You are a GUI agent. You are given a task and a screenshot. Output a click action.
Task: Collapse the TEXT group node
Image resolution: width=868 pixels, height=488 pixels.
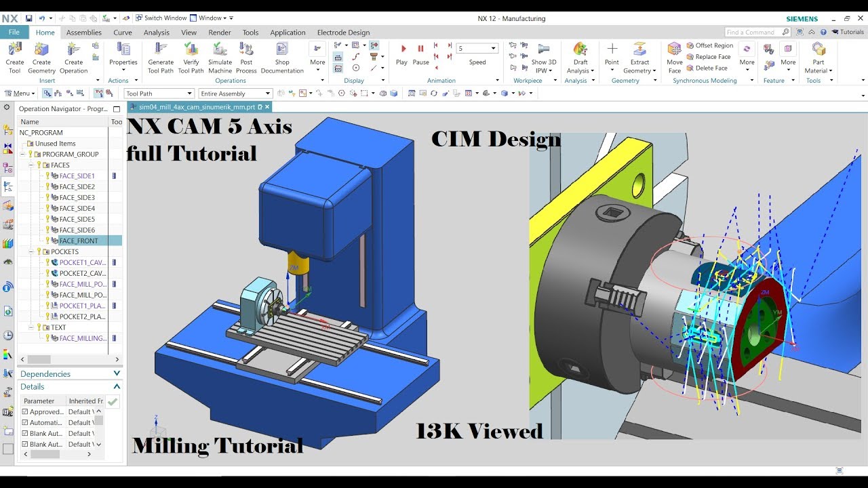point(32,328)
